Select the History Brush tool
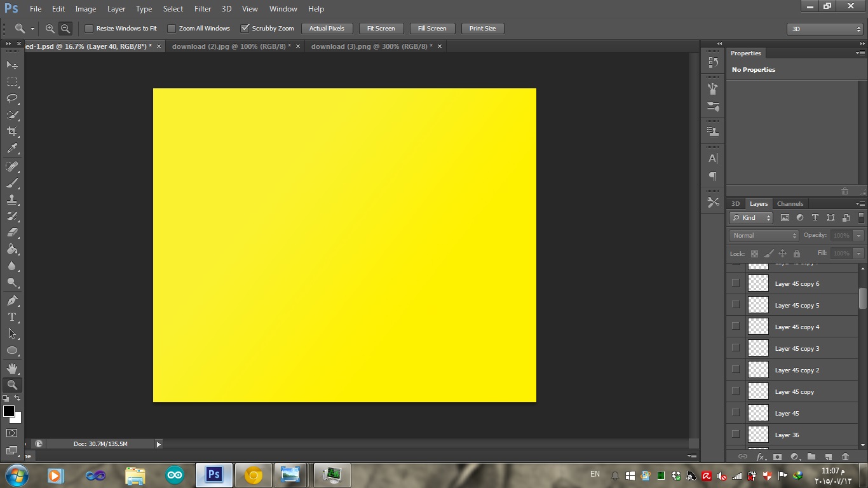This screenshot has width=868, height=488. click(12, 216)
